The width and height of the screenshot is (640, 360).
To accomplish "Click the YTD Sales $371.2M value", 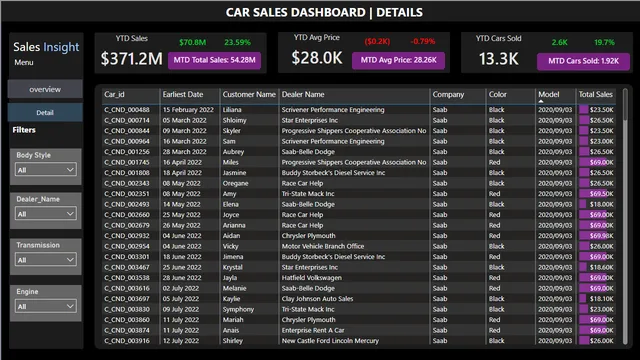I will pos(131,59).
